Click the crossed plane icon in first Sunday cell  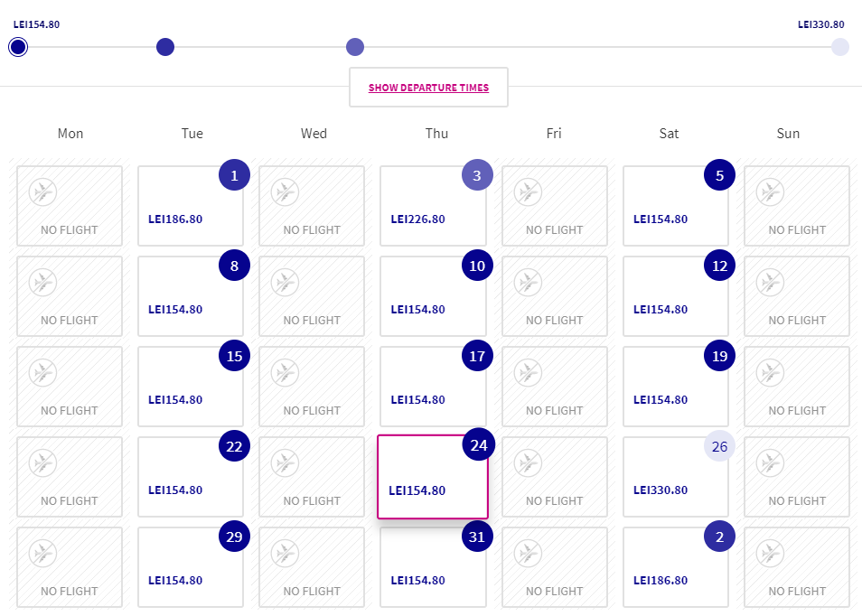770,192
